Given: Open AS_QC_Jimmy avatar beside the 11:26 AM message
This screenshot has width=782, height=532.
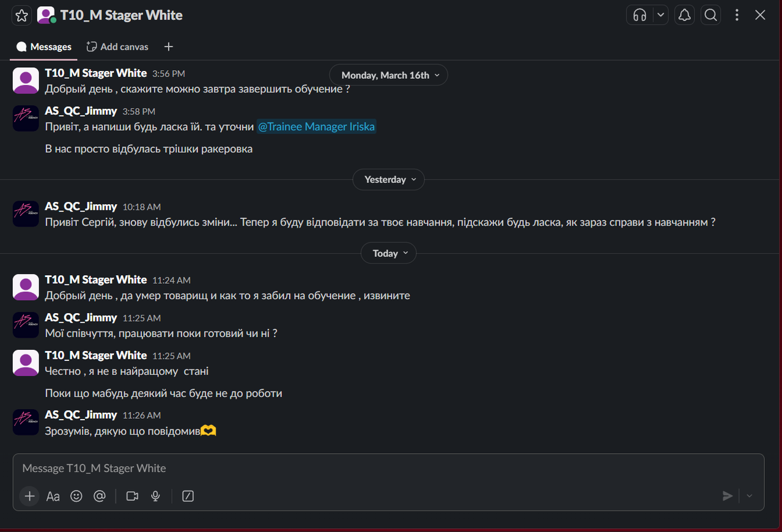Looking at the screenshot, I should (x=26, y=423).
